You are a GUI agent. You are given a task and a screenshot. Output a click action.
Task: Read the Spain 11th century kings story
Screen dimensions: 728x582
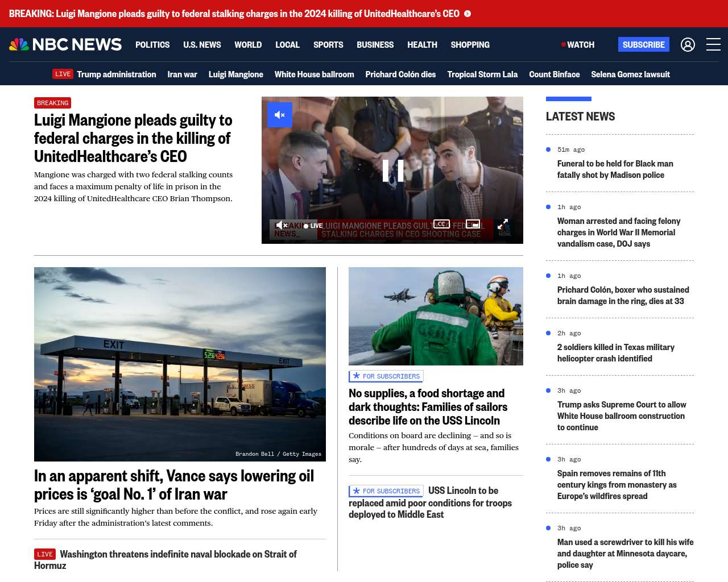(617, 485)
